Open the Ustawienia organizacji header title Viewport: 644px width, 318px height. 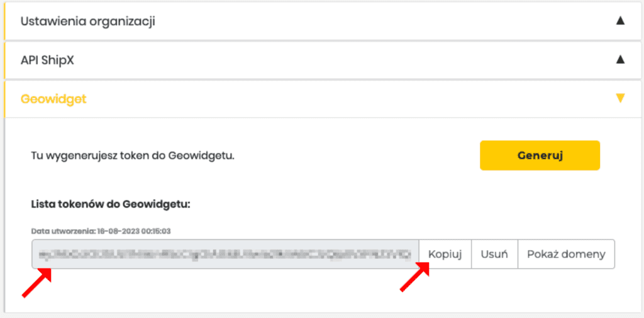pyautogui.click(x=88, y=21)
